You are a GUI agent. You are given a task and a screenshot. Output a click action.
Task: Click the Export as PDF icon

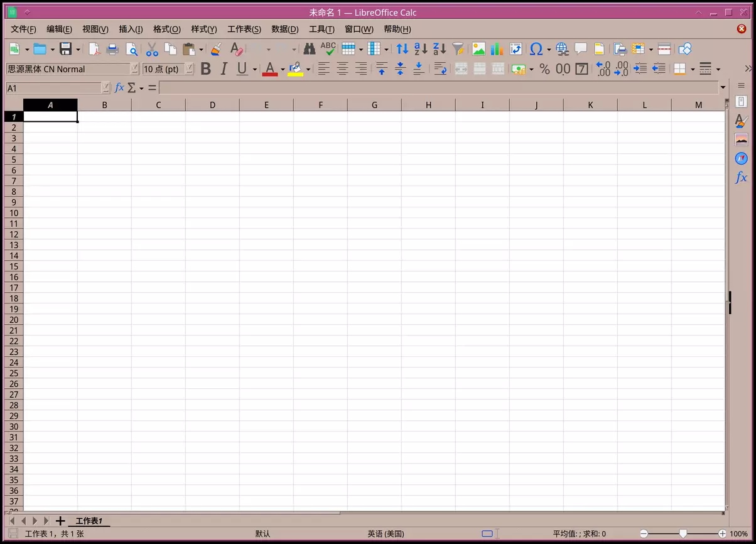click(94, 49)
